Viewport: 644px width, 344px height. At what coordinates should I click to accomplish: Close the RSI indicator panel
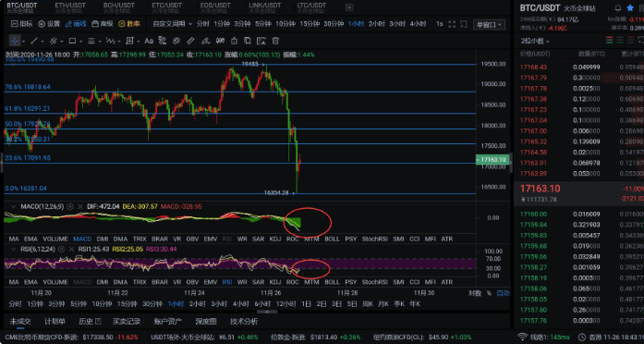point(70,249)
